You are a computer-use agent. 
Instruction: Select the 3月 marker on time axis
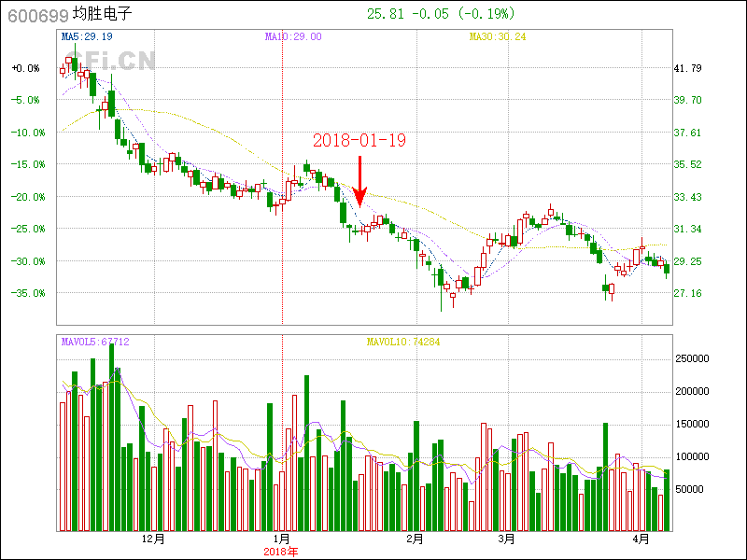coord(506,539)
